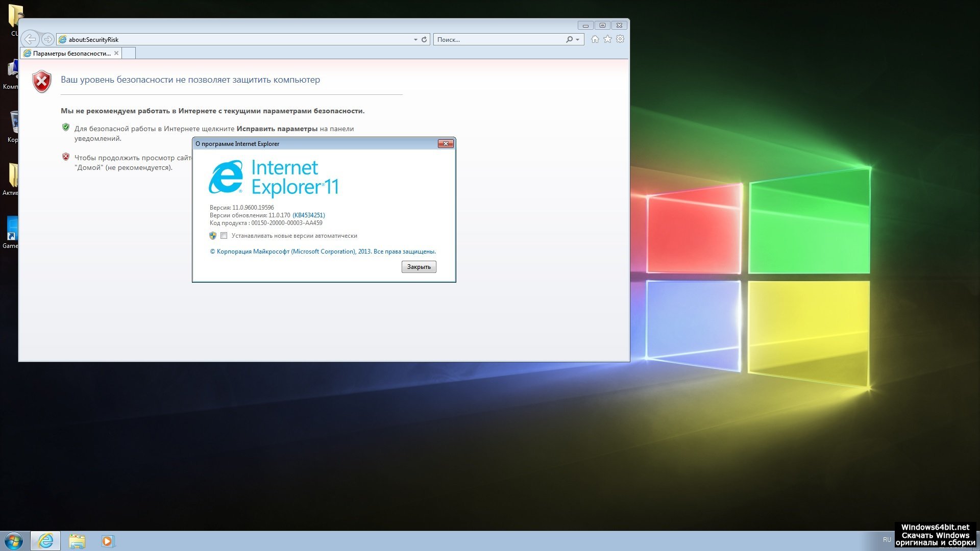The width and height of the screenshot is (980, 551).
Task: Open the Tools gear icon
Action: click(620, 39)
